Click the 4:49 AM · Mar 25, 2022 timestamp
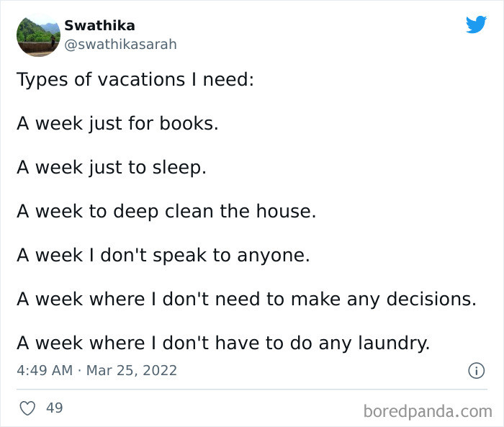504x427 pixels. (96, 370)
